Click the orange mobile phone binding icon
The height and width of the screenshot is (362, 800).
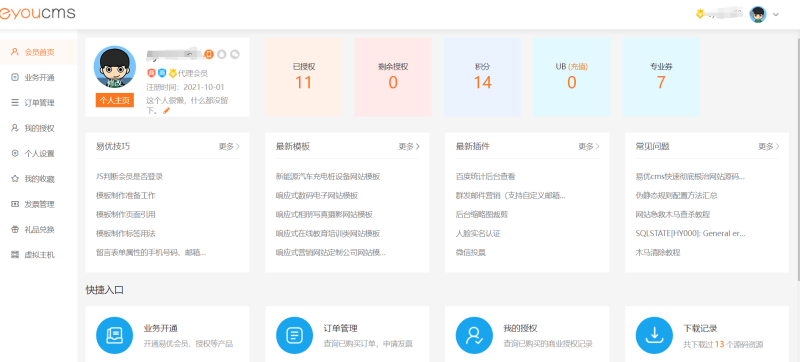click(x=209, y=54)
